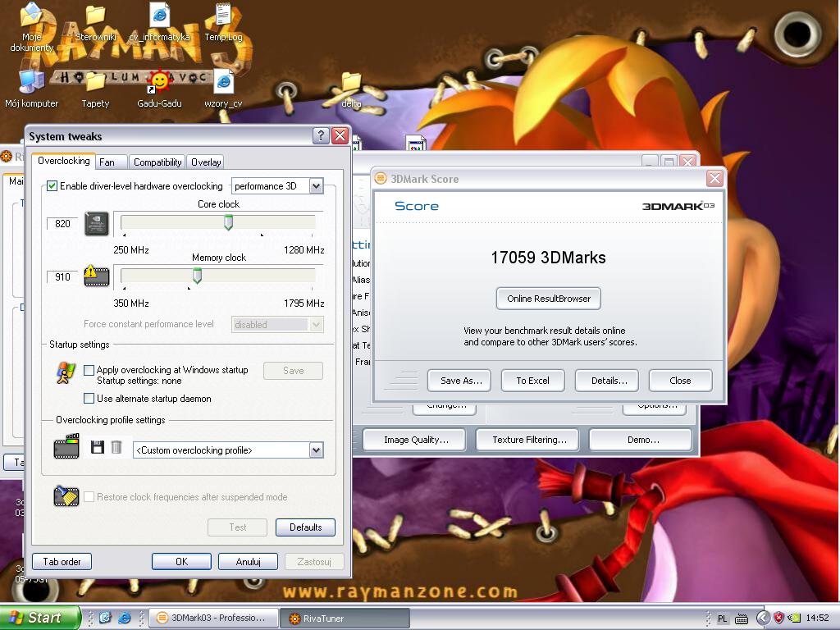Viewport: 840px width, 630px height.
Task: Click the GPU chip icon beside Core clock
Action: click(x=97, y=223)
